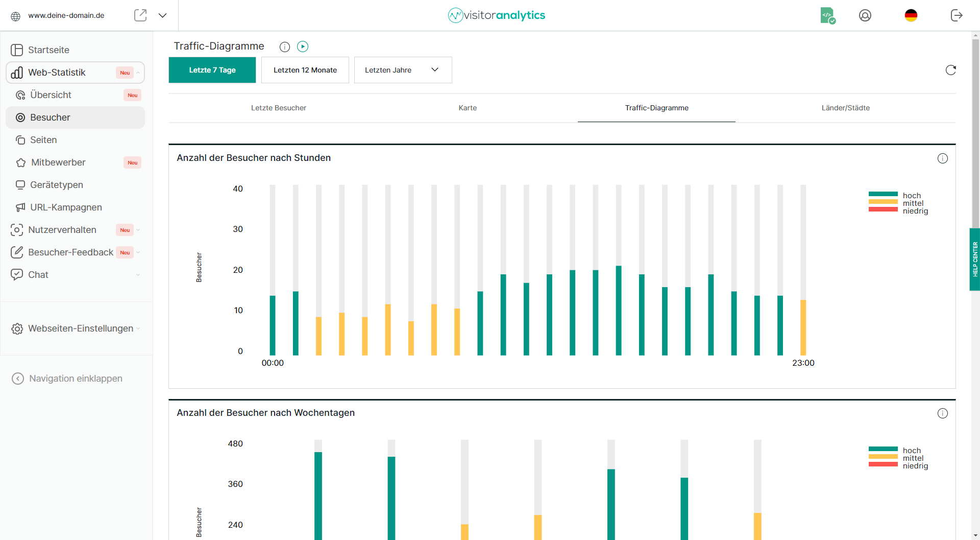Show info for hourly visitors chart

click(942, 158)
